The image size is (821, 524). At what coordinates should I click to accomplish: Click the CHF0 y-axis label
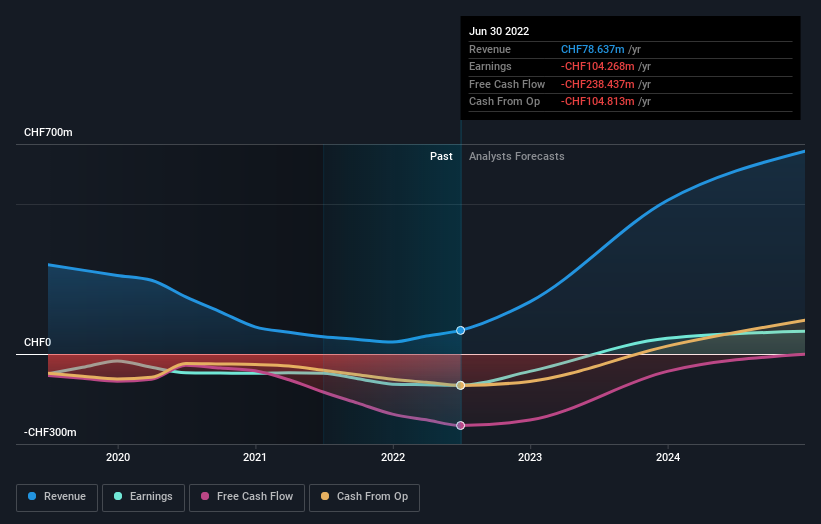point(37,342)
